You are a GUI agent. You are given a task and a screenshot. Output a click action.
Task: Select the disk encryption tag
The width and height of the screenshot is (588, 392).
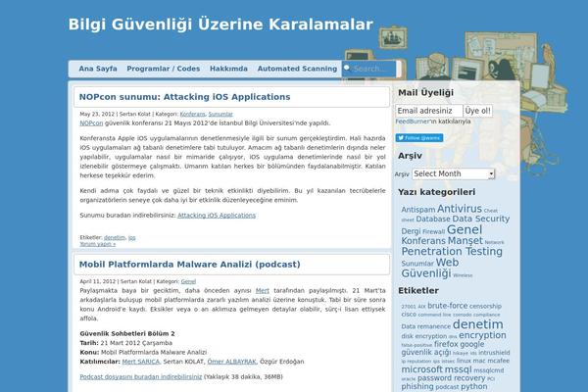tap(423, 336)
